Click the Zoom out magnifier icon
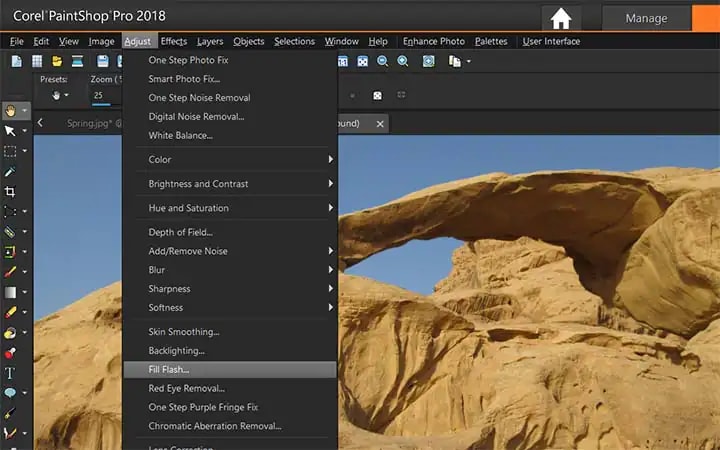The image size is (720, 450). [x=382, y=61]
